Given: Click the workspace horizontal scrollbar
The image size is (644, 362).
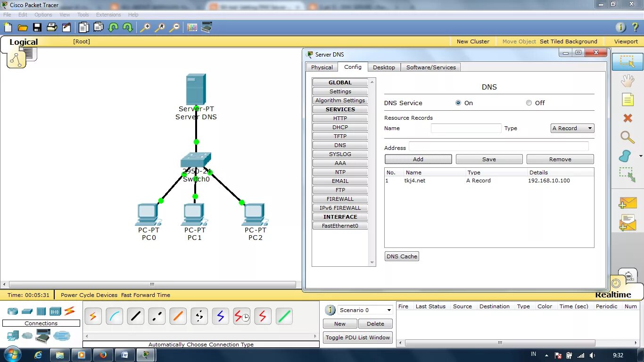Looking at the screenshot, I should coord(151,284).
